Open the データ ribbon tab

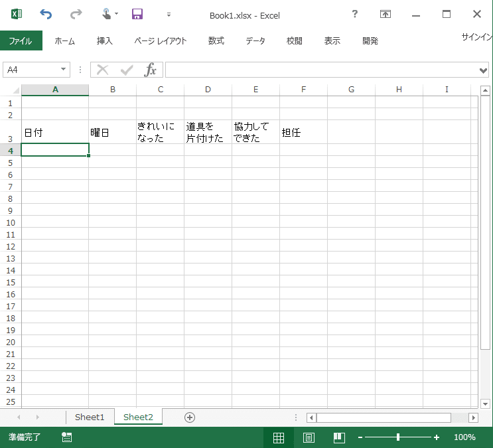tap(255, 41)
